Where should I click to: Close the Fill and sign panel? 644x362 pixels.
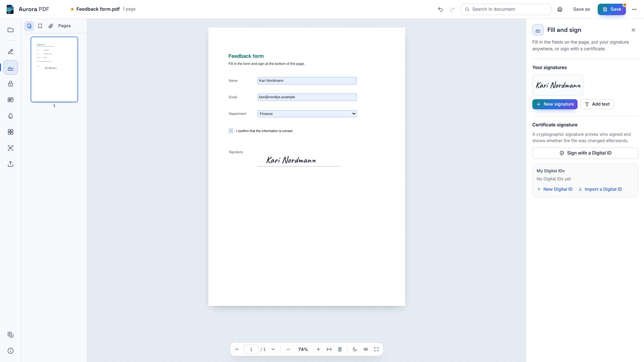click(633, 30)
